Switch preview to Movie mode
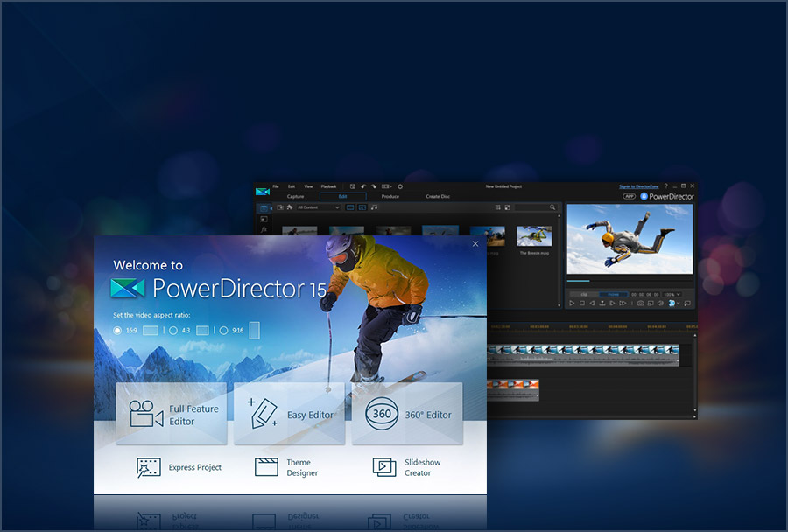The image size is (788, 532). (614, 294)
